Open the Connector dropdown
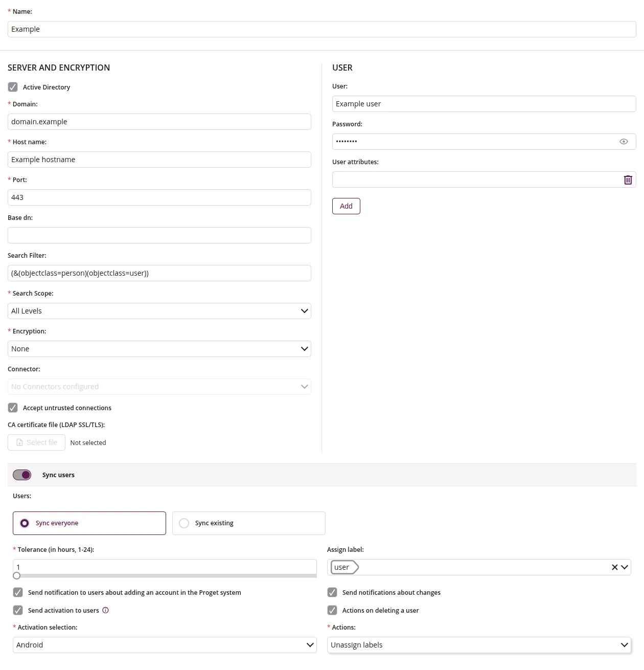This screenshot has width=644, height=670. tap(159, 387)
